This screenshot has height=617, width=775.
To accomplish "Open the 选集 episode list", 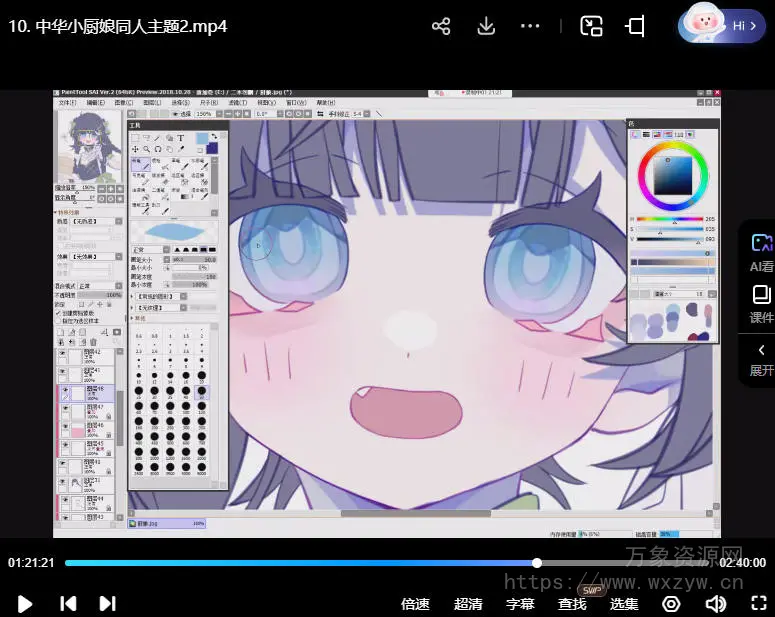I will pyautogui.click(x=624, y=603).
